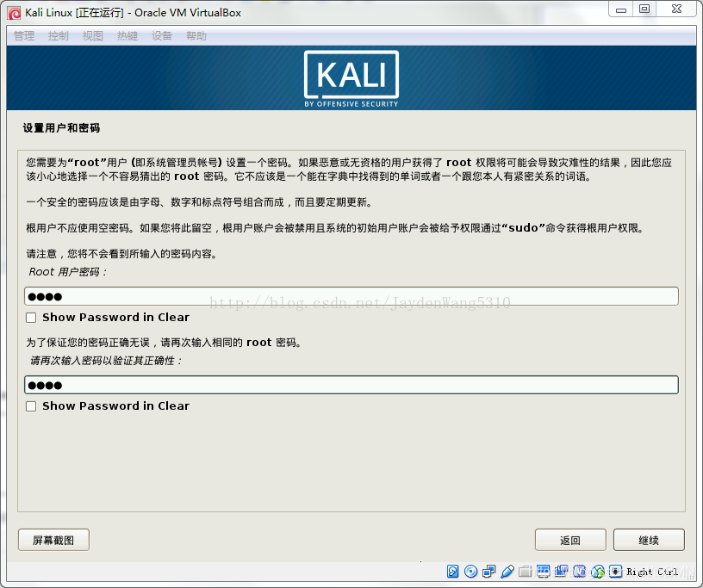Screen dimensions: 703x588
Task: Open the 控制 menu
Action: pos(59,36)
